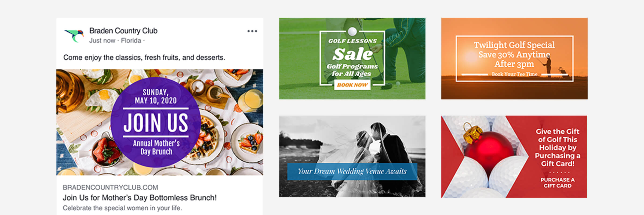
Task: Click the 'Your Dream Wedding Venue Awaits' banner
Action: (352, 171)
